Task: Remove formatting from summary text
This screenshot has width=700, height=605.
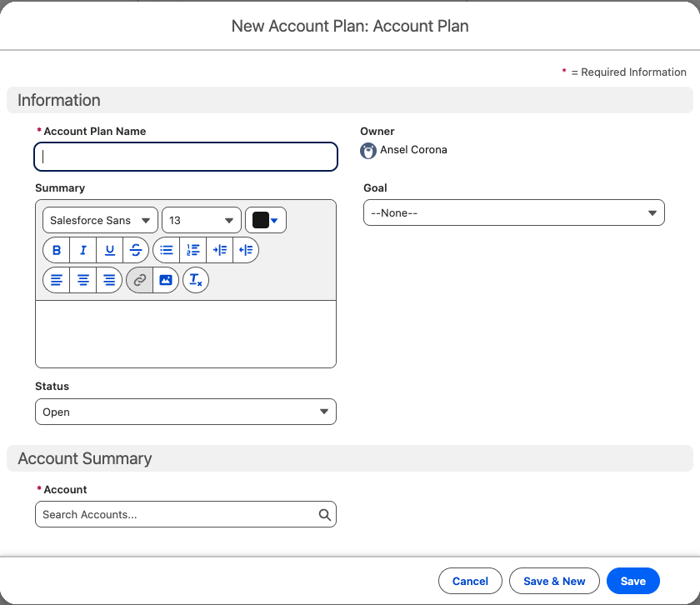Action: click(196, 280)
